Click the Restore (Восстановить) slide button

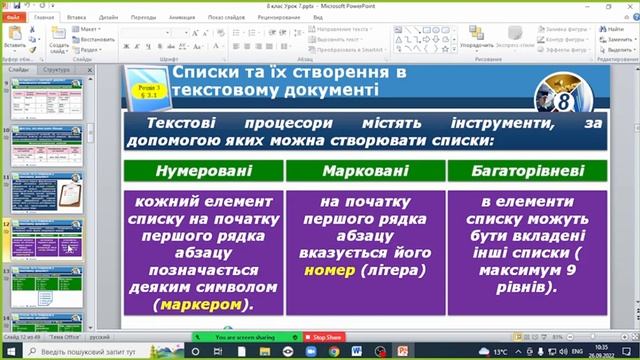coord(93,40)
